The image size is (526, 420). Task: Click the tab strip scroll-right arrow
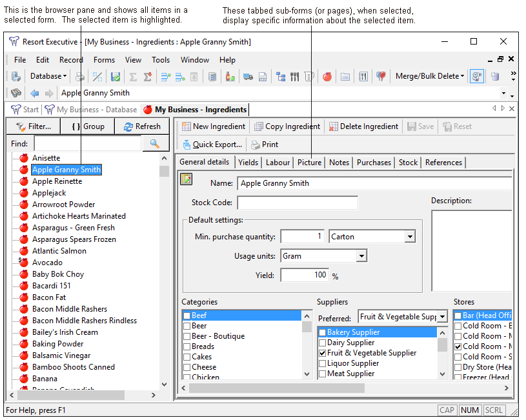(503, 108)
